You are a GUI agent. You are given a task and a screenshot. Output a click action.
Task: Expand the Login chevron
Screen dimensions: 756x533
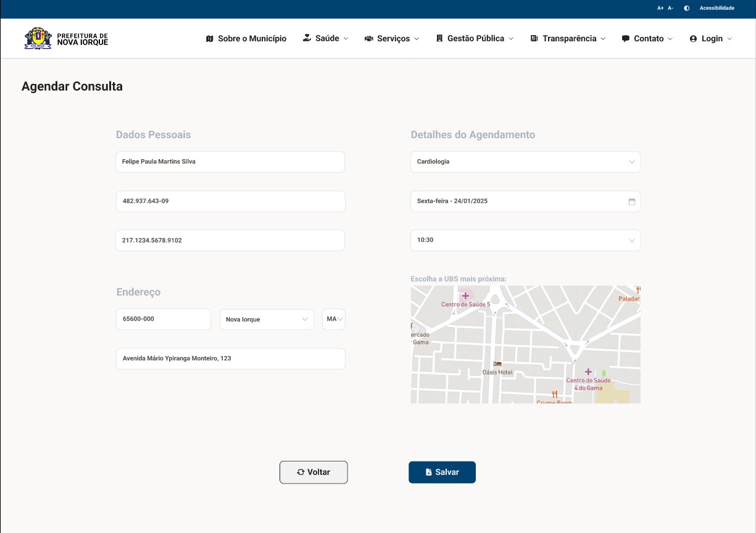[x=729, y=39]
